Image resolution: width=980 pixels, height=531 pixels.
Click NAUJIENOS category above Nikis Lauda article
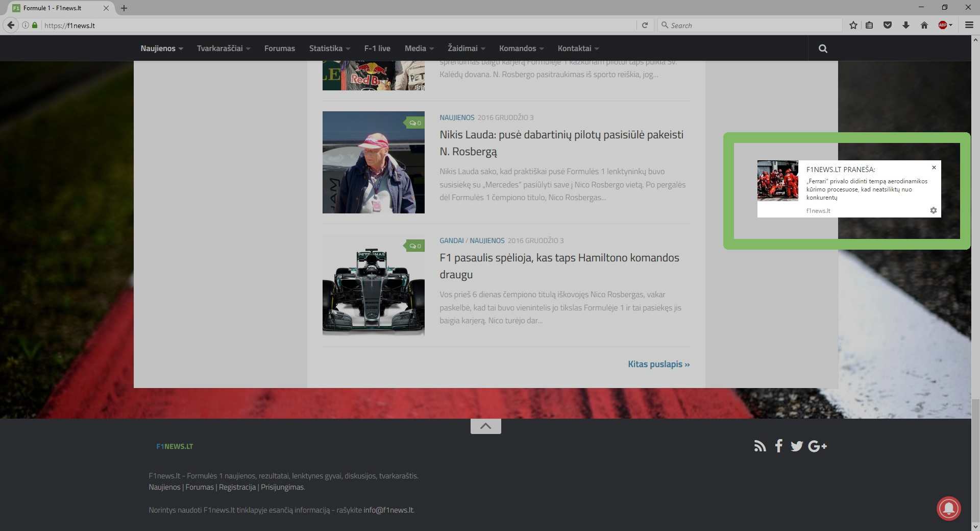[457, 117]
